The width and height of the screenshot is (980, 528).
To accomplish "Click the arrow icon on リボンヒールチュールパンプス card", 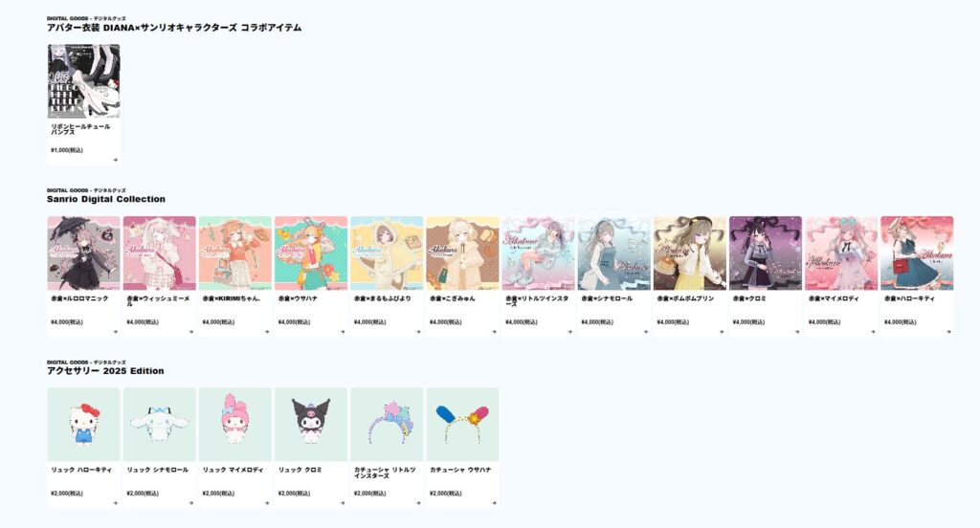I will (116, 160).
